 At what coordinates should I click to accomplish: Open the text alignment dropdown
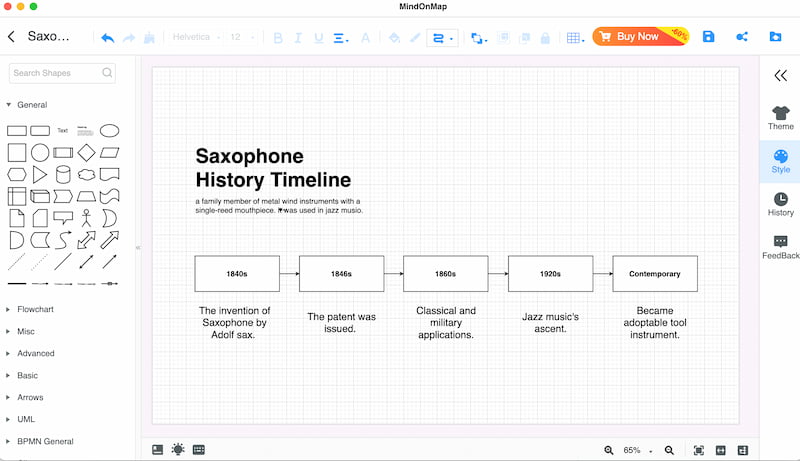tap(341, 38)
